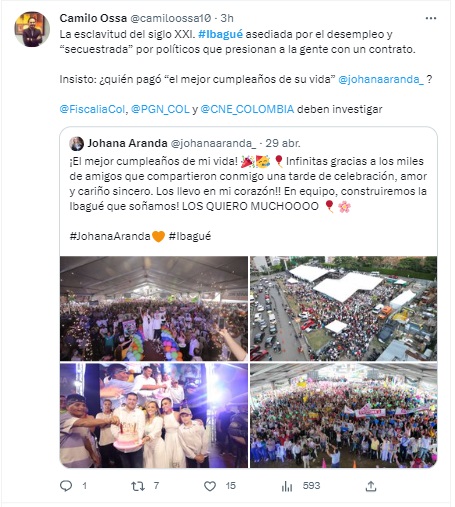Open the Camilo Ossa display name
This screenshot has width=455, height=507.
[93, 18]
